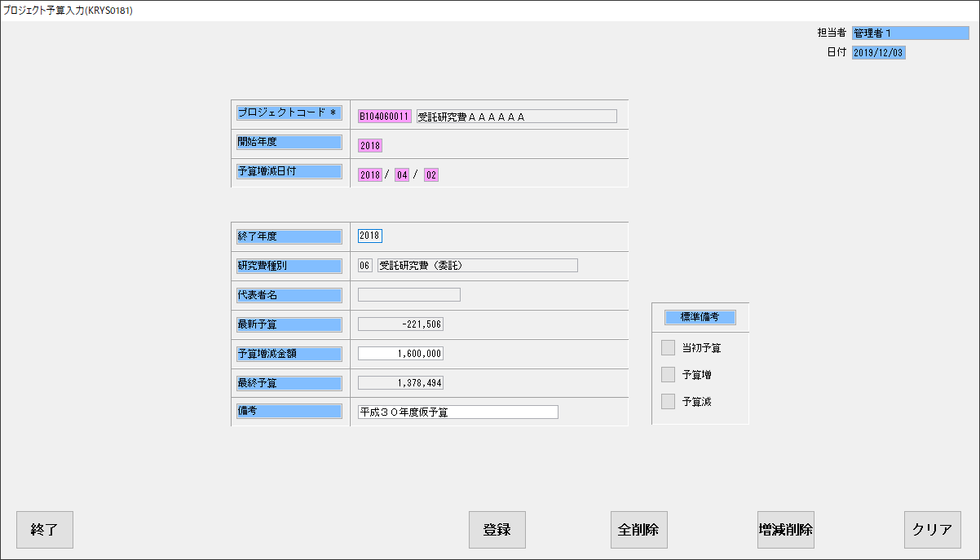Tick the 予算減 checkbox
The width and height of the screenshot is (980, 560).
(x=669, y=402)
